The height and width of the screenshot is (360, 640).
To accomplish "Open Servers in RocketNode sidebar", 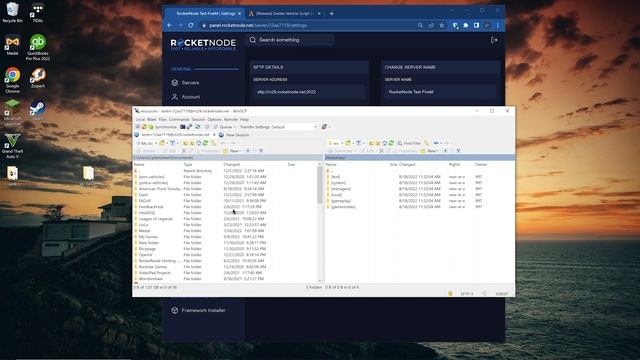I will [190, 83].
